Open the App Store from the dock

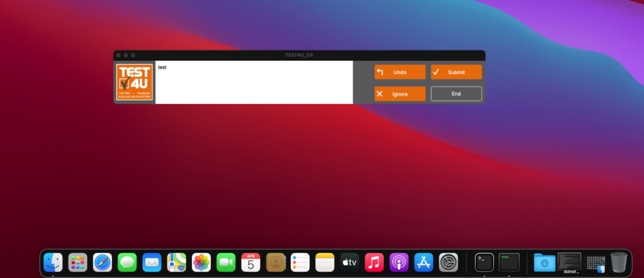click(424, 262)
